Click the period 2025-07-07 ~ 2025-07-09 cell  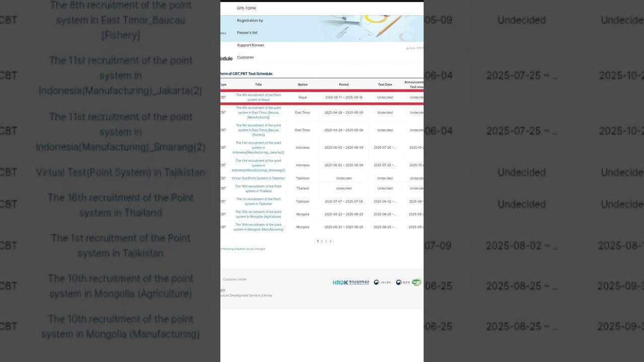[x=344, y=202]
